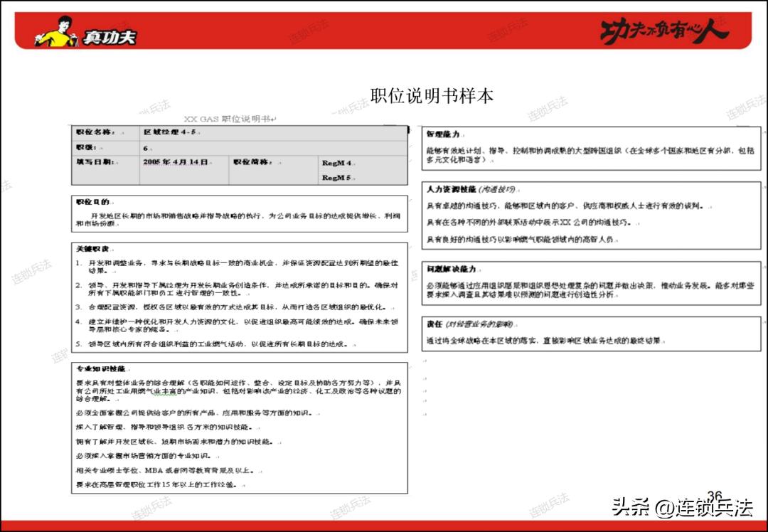The height and width of the screenshot is (532, 768).
Task: Select the 功夫不负有心人 calligraphy mark
Action: [x=665, y=30]
